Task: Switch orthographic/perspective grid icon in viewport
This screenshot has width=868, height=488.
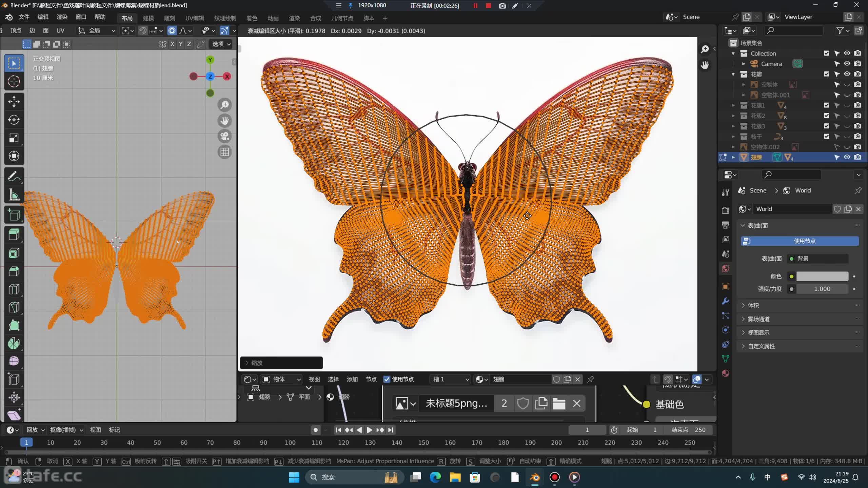Action: pyautogui.click(x=224, y=152)
